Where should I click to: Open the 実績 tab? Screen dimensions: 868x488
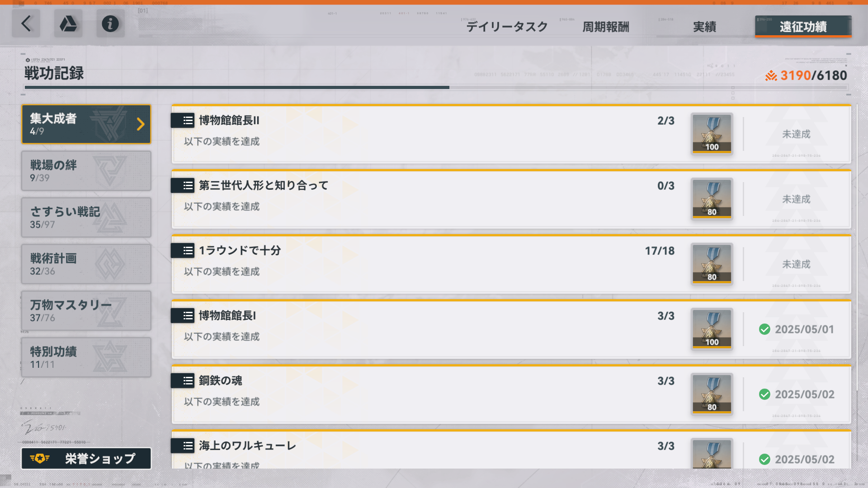click(705, 27)
